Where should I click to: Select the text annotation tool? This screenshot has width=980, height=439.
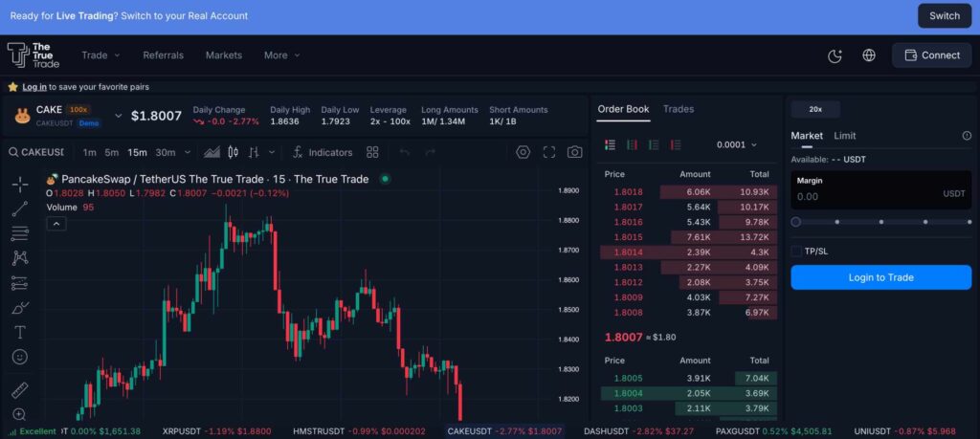(x=20, y=332)
